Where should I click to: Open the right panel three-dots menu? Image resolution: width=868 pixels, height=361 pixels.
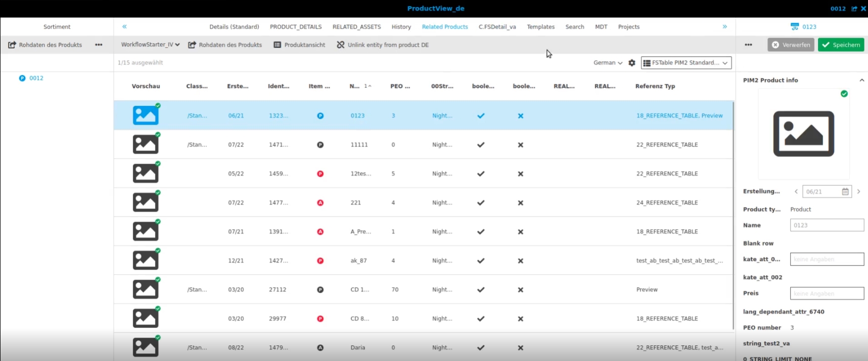tap(748, 45)
